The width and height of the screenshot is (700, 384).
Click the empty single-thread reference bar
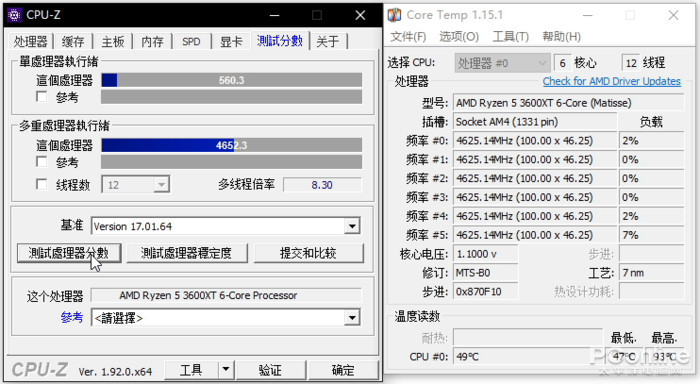point(231,97)
